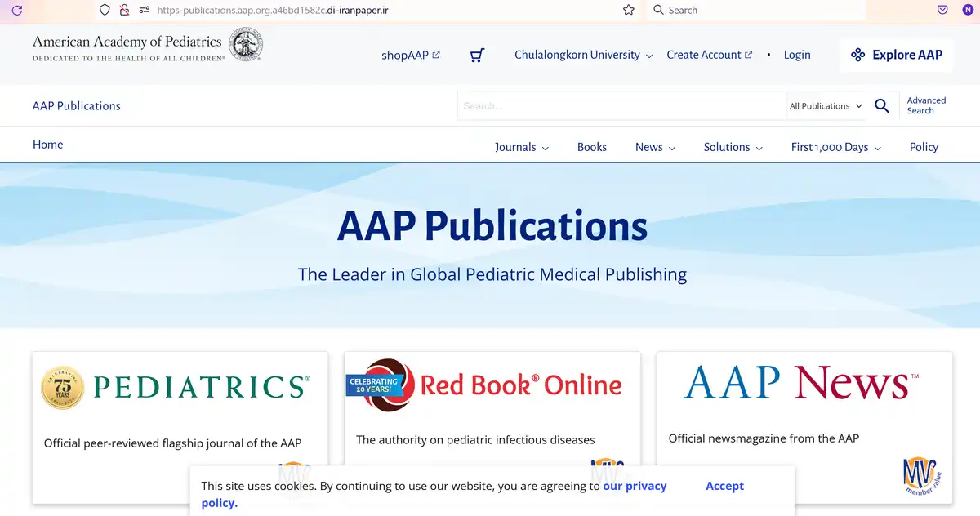Click 'Official newsmagazine from the AAP' text
Viewport: 980px width, 516px height.
click(x=764, y=438)
